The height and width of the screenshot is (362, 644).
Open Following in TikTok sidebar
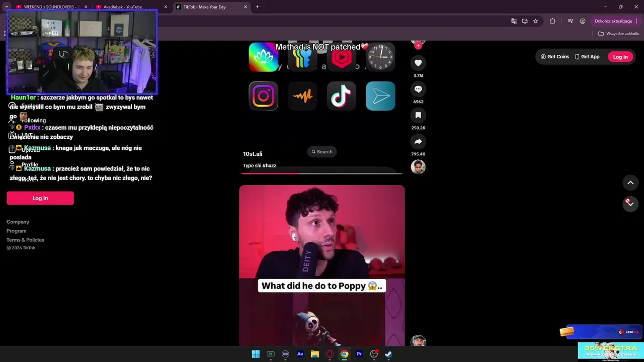pyautogui.click(x=33, y=121)
